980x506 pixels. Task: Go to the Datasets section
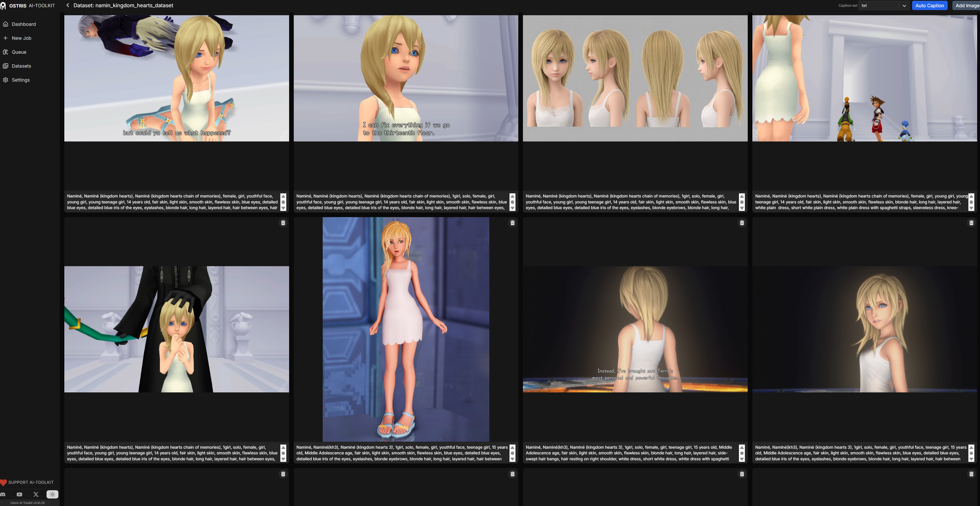(x=21, y=66)
